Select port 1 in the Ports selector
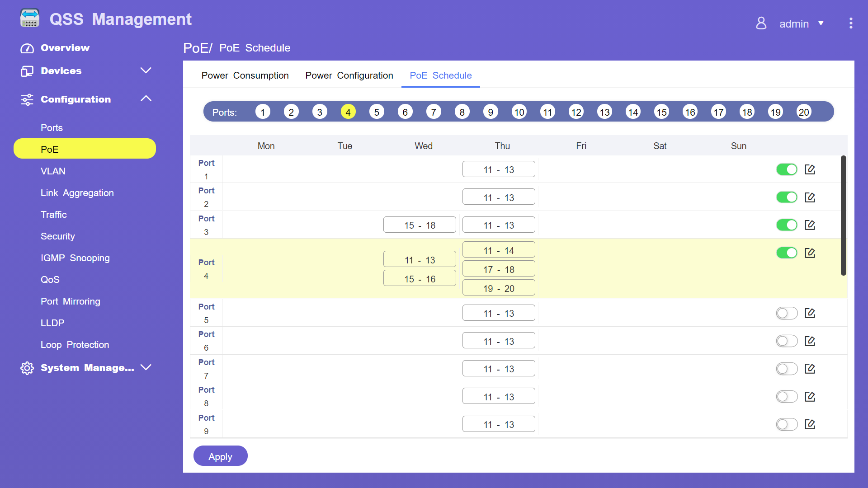 [x=263, y=112]
